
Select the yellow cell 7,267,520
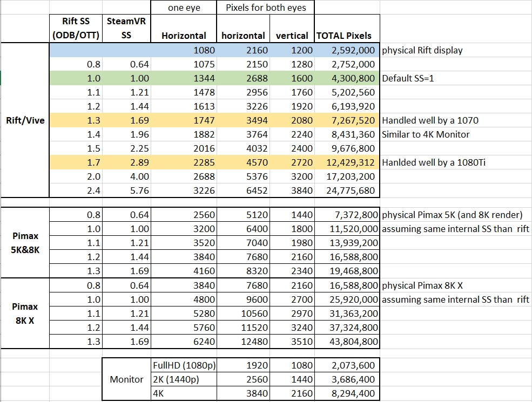tap(347, 120)
